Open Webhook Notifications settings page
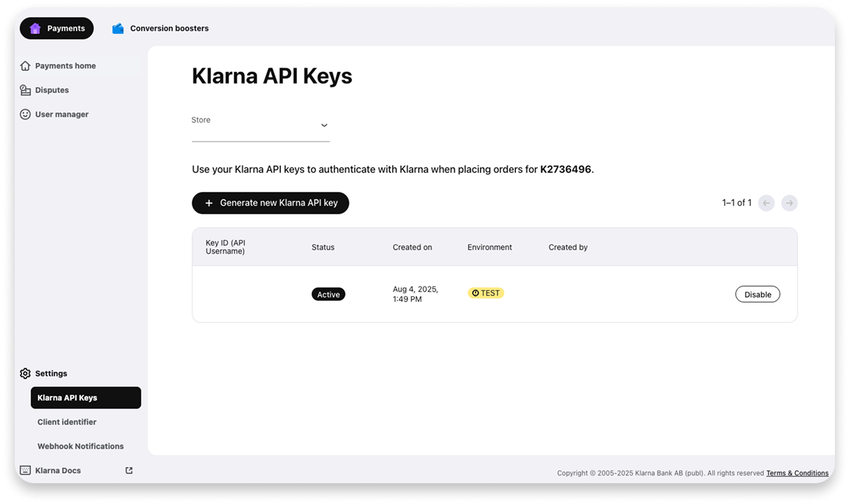Viewport: 849px width, 504px height. coord(80,447)
